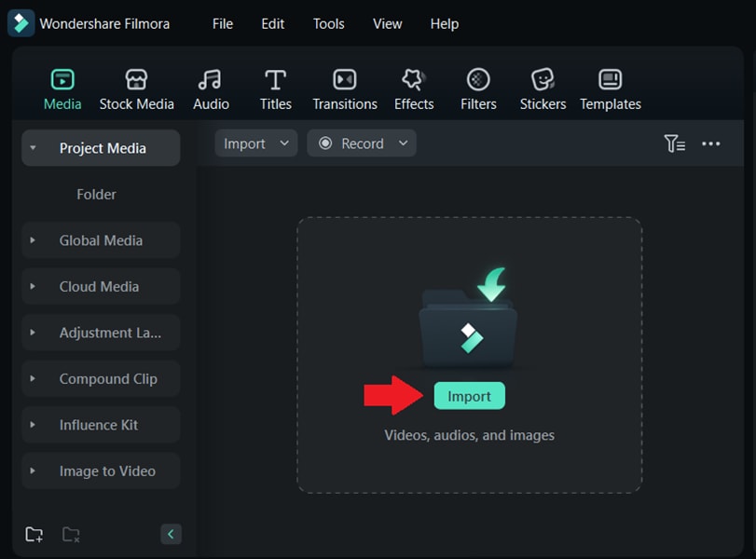Click the green Import button
756x559 pixels.
[469, 396]
